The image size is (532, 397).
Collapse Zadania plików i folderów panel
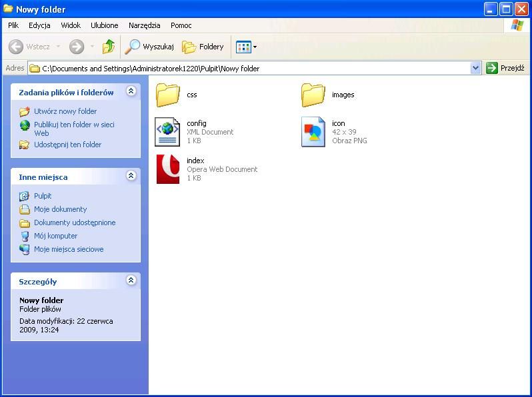[x=131, y=91]
